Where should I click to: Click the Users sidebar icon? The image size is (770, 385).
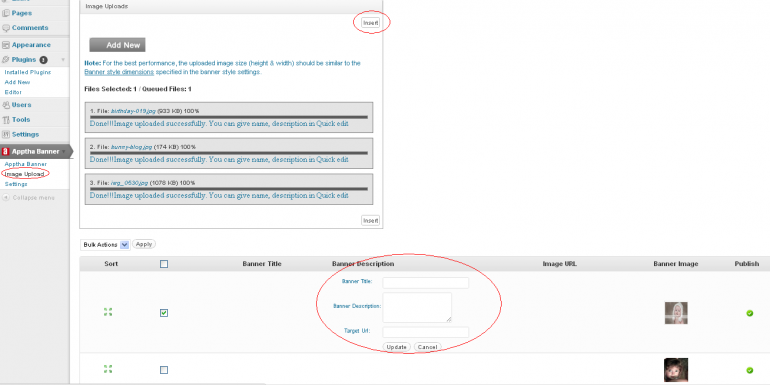pos(6,105)
